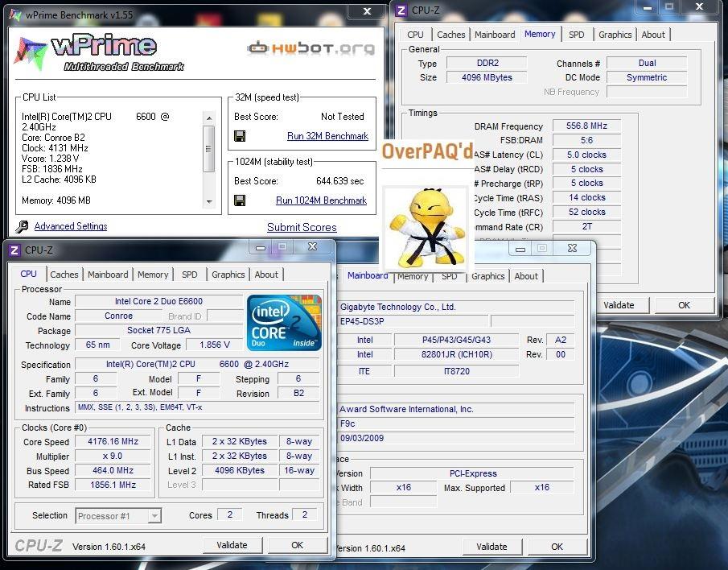
Task: Open About tab in Mainboard window
Action: (526, 276)
